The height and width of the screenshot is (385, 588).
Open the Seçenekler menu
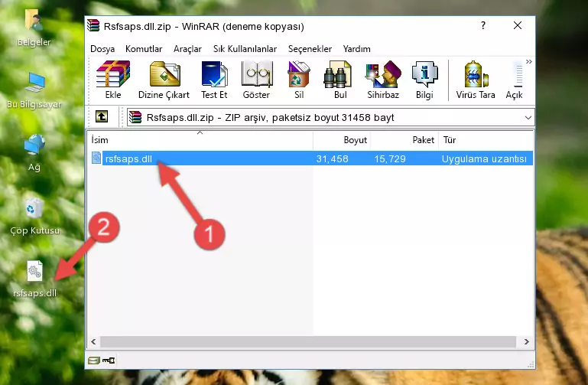[310, 49]
